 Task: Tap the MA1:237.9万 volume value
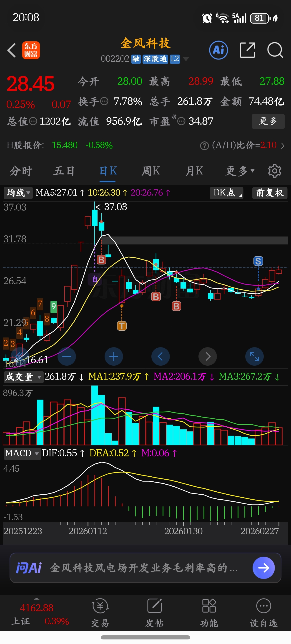(x=118, y=377)
